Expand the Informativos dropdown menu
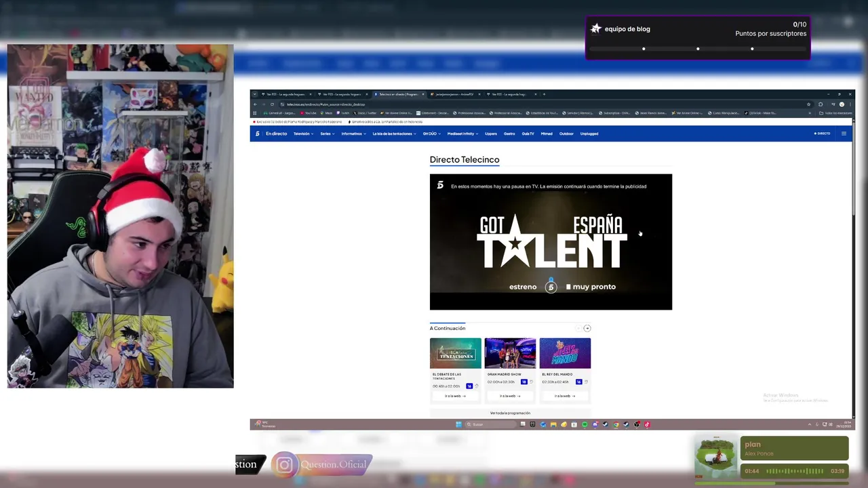The image size is (868, 488). [354, 134]
